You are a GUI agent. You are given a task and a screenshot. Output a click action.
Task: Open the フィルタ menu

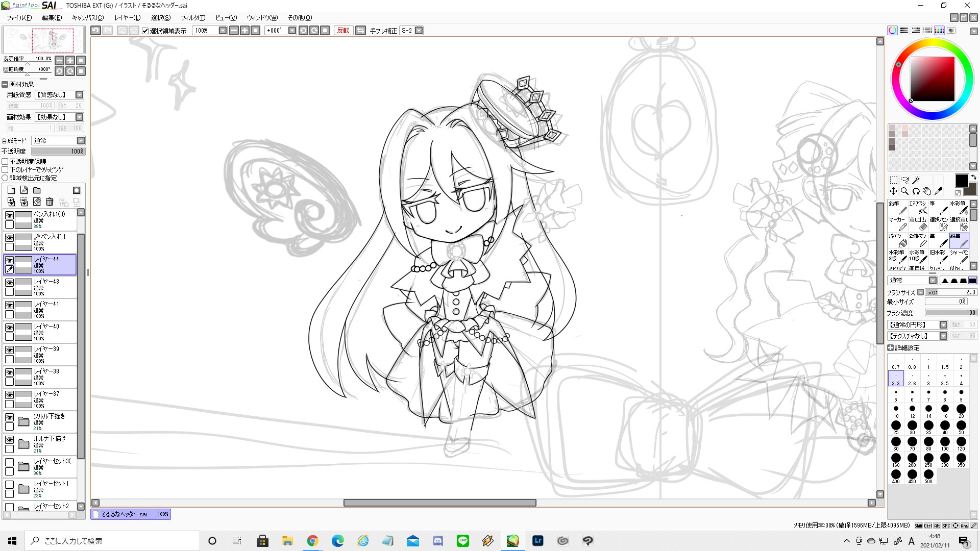192,18
